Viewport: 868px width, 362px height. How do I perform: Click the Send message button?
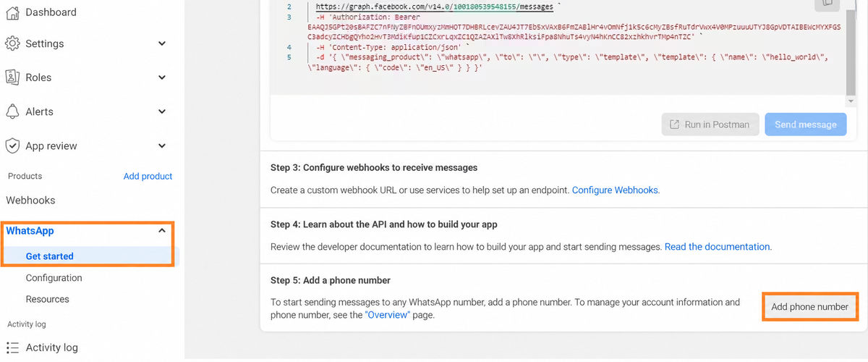tap(805, 125)
